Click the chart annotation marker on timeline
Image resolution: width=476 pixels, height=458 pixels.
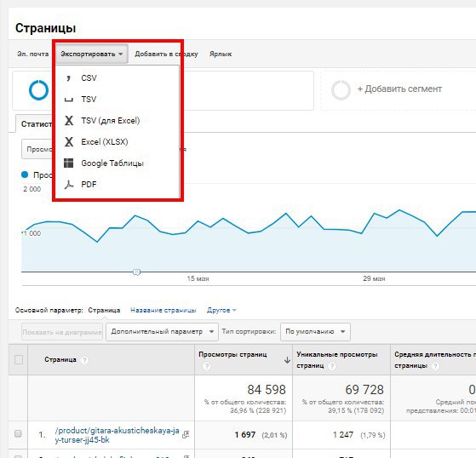tap(136, 272)
